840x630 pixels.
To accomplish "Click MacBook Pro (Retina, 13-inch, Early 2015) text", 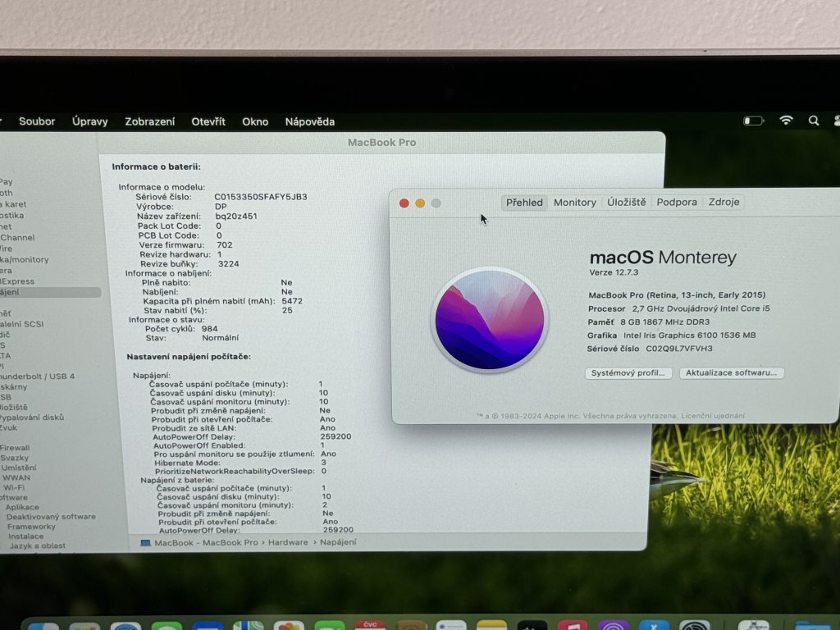I will click(677, 294).
